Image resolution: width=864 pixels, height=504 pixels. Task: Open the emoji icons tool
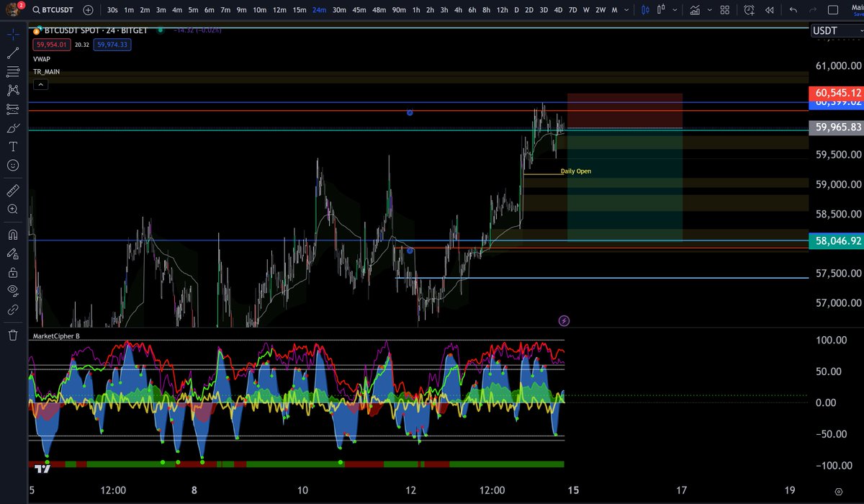point(13,165)
